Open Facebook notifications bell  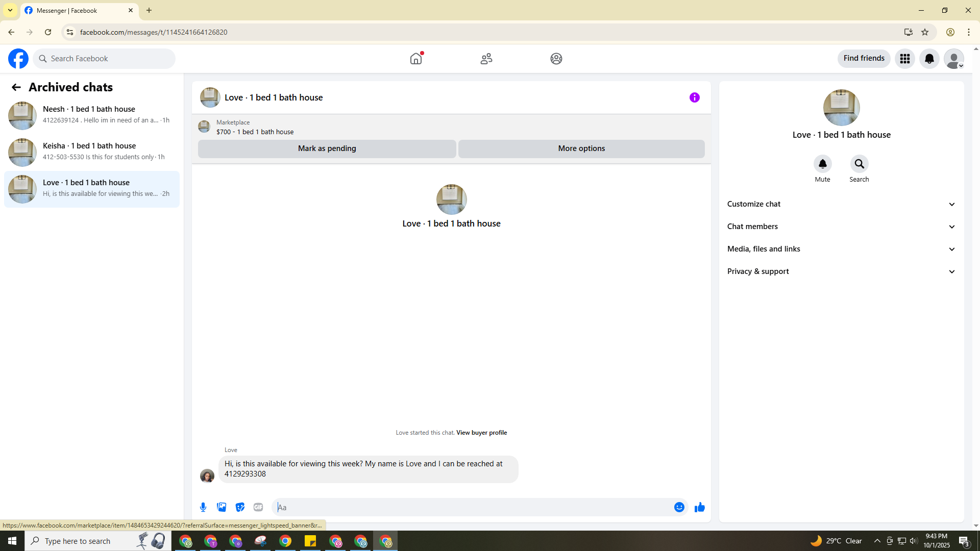coord(929,59)
